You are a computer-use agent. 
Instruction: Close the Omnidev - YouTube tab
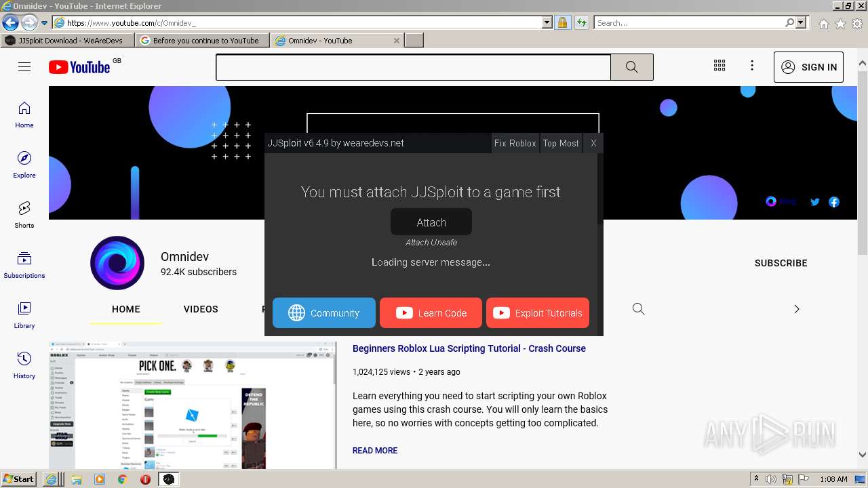397,41
